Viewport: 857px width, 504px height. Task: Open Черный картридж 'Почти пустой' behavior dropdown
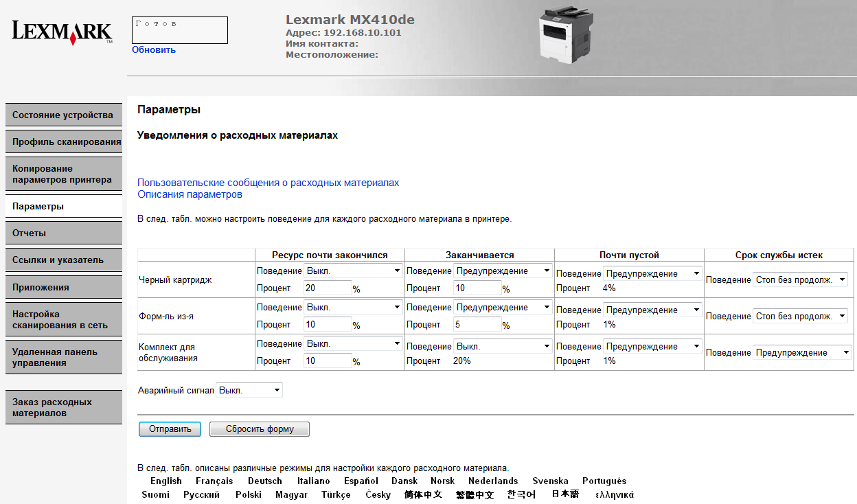coord(653,273)
